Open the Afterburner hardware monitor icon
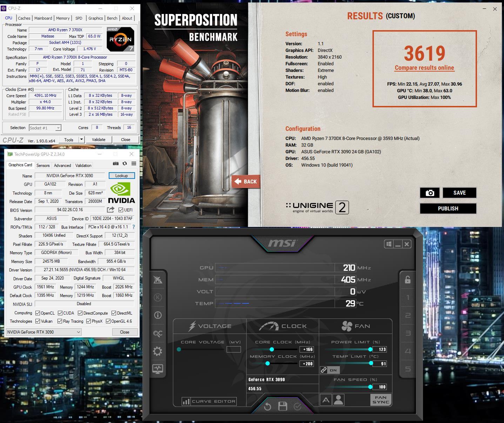Screen dimensions: 504x423 (158, 369)
